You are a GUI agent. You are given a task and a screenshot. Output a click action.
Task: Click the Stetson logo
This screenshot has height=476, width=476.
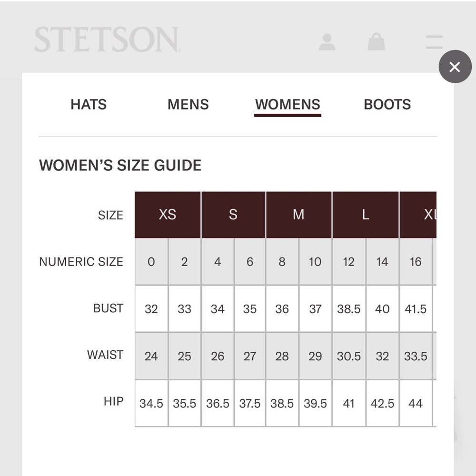click(107, 40)
